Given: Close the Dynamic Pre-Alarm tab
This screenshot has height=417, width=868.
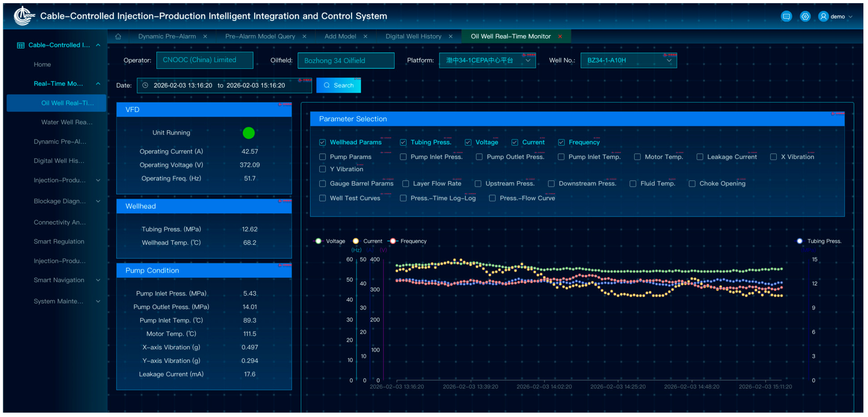Looking at the screenshot, I should [205, 36].
